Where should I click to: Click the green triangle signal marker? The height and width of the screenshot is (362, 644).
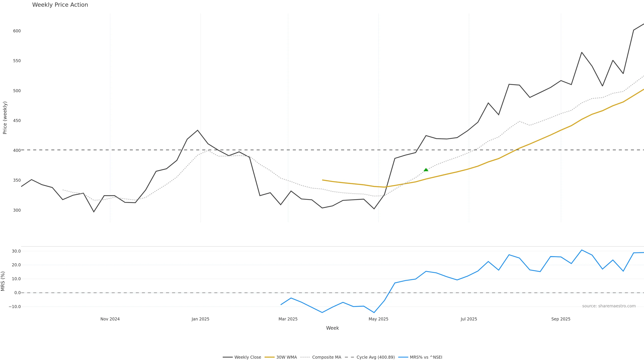[x=426, y=170]
